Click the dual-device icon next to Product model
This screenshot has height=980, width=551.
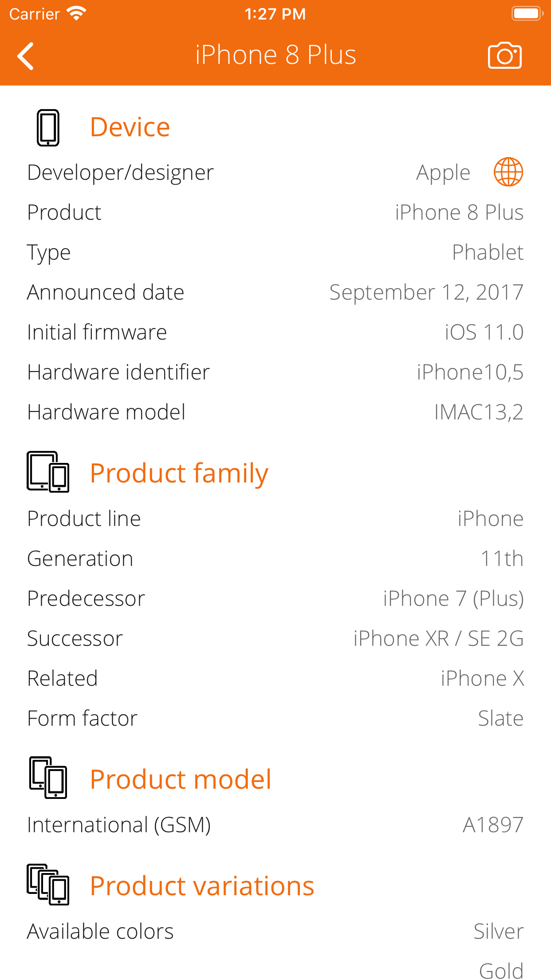[x=48, y=778]
